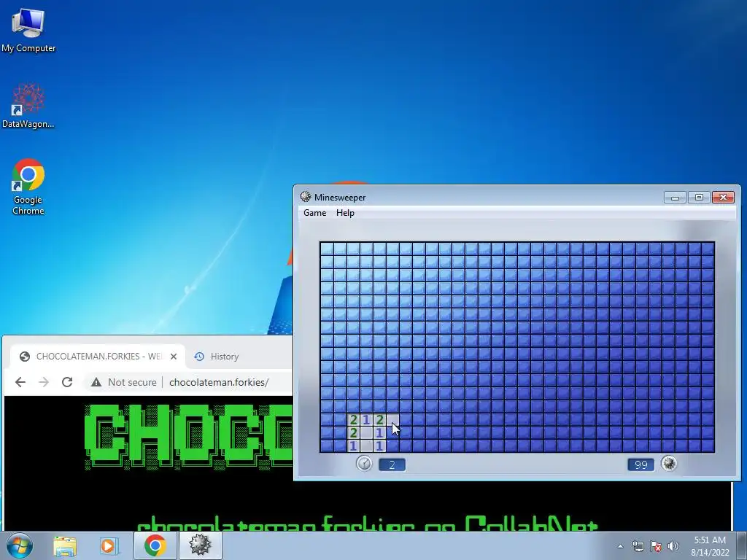747x560 pixels.
Task: Go forward in Chrome
Action: (x=44, y=382)
